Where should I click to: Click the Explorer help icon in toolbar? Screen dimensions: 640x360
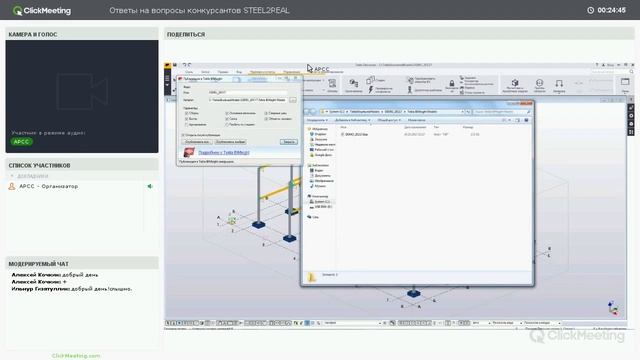pyautogui.click(x=526, y=120)
